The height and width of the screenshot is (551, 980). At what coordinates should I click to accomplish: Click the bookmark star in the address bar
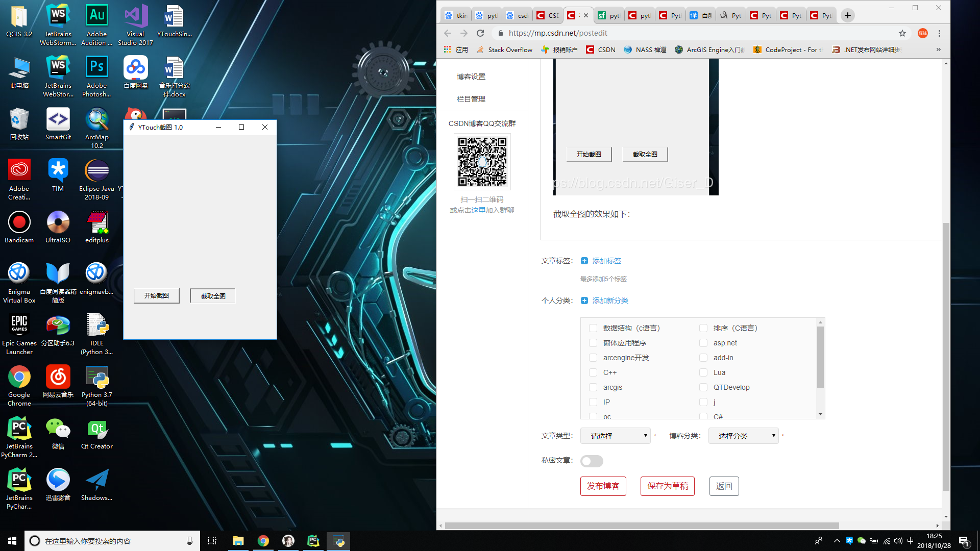pos(902,33)
